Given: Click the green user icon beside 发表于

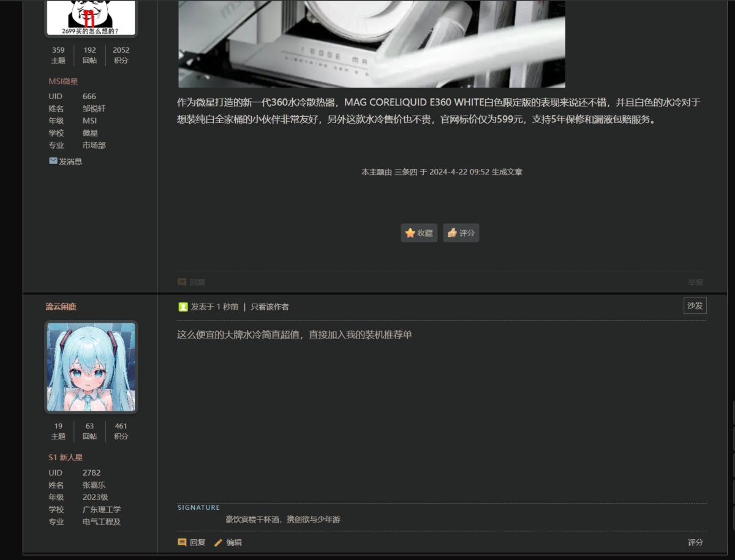Looking at the screenshot, I should point(183,307).
